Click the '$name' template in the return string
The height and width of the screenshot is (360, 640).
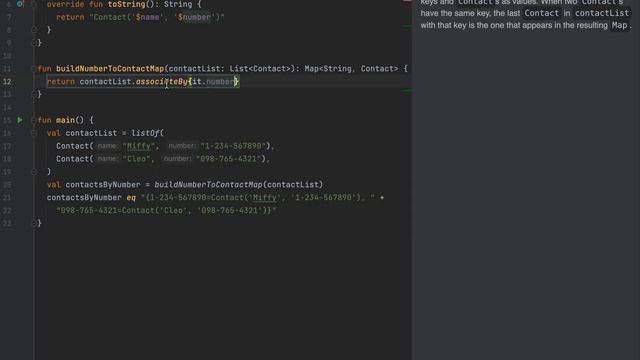coord(148,17)
